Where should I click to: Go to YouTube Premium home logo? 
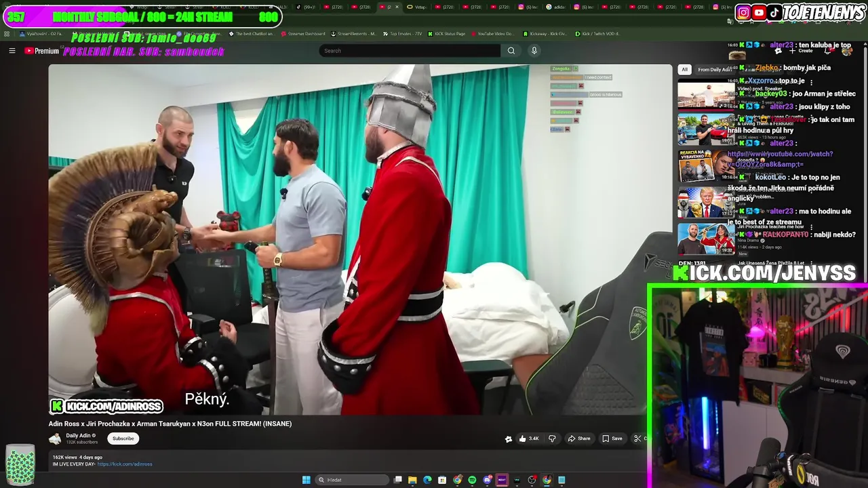[42, 51]
